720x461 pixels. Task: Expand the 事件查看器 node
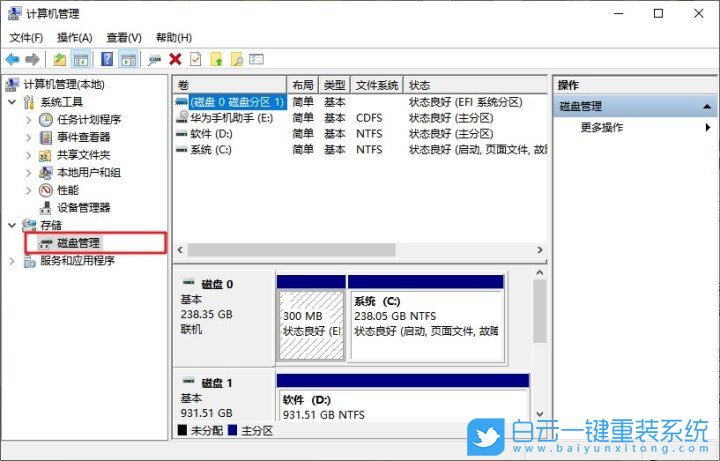click(x=28, y=137)
